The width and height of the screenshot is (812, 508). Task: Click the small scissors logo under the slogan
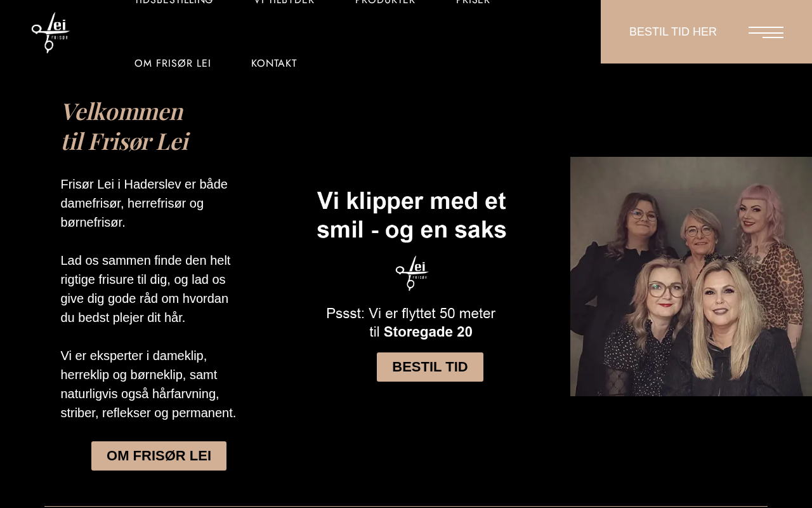click(412, 273)
